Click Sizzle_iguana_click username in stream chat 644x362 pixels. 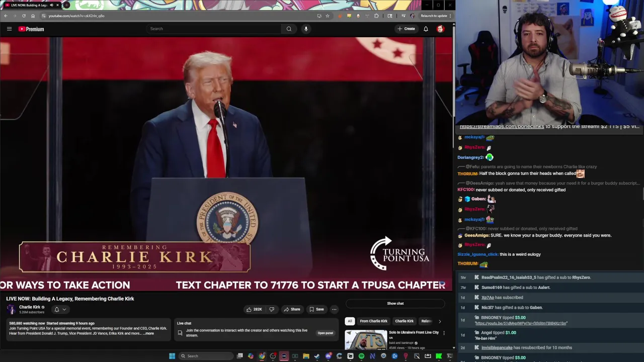point(477,254)
